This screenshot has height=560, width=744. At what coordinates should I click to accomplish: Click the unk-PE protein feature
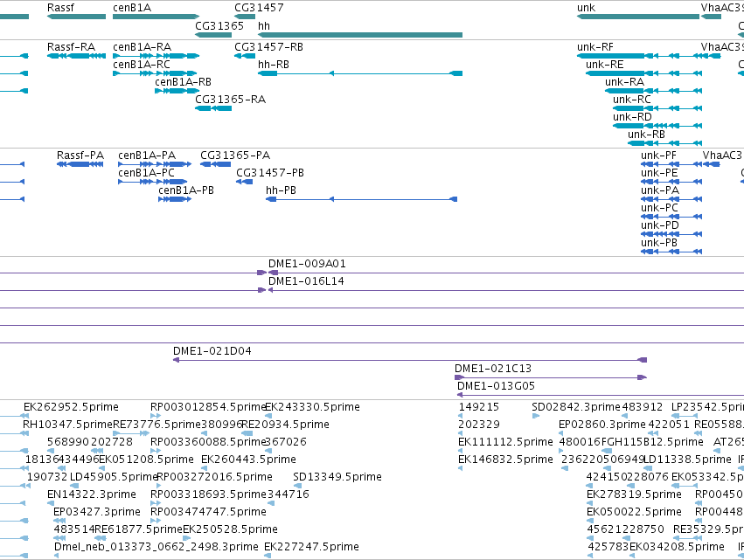[x=671, y=182]
